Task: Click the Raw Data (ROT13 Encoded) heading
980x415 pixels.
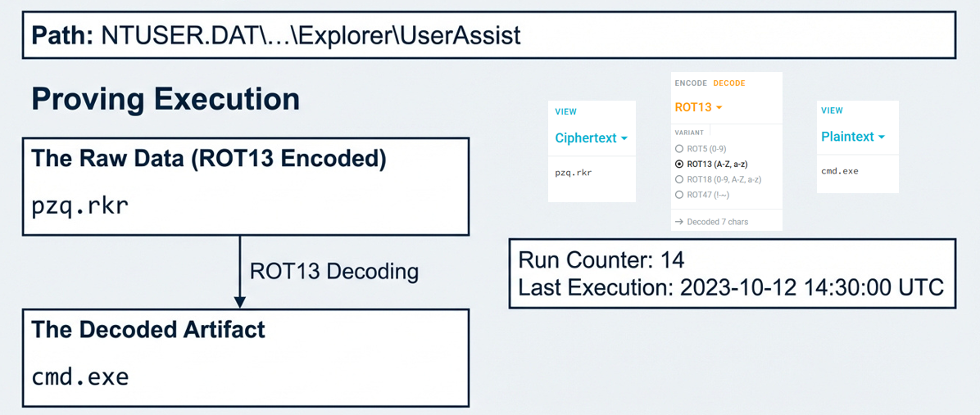Action: tap(208, 158)
